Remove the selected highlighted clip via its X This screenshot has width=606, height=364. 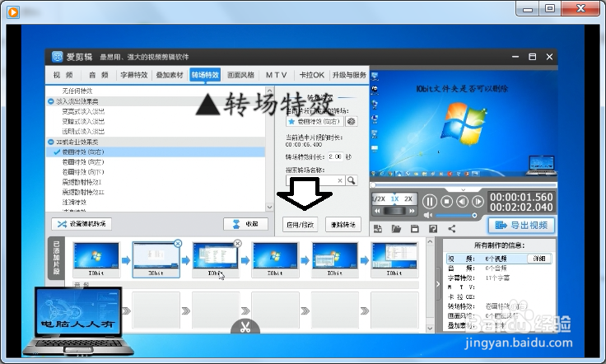point(177,243)
